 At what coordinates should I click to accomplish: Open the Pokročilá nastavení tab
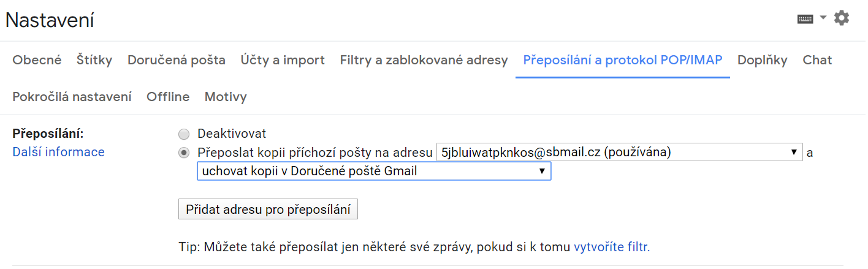[72, 97]
